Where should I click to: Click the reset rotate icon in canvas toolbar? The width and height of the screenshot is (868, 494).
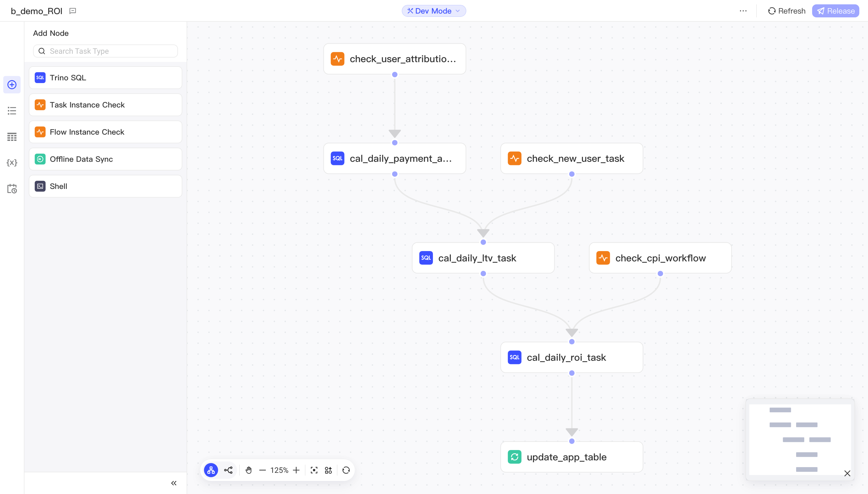pyautogui.click(x=346, y=470)
